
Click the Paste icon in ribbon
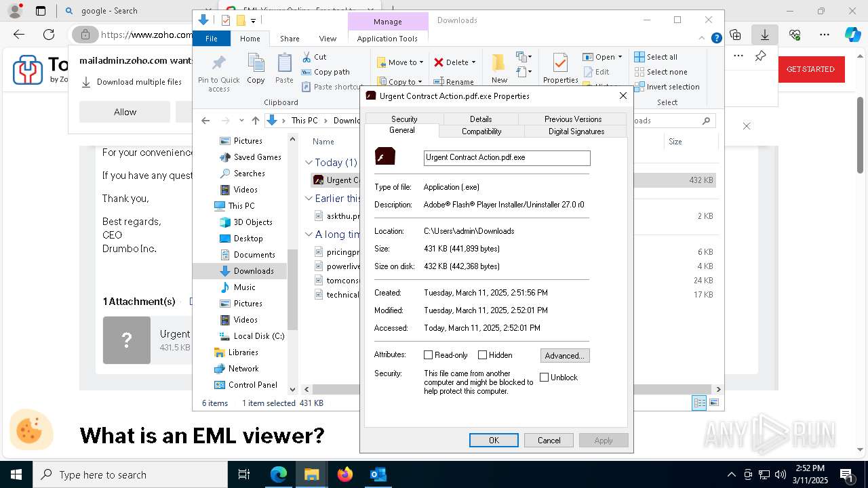click(x=284, y=63)
